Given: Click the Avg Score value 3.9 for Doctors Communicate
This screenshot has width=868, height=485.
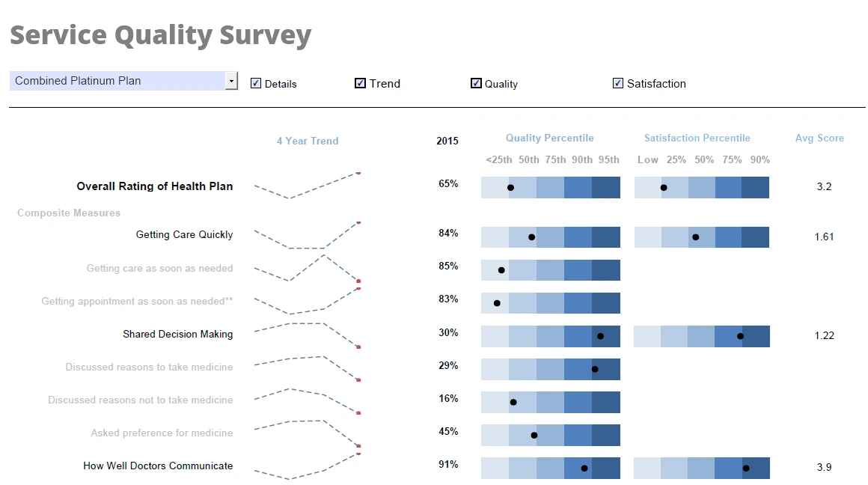Looking at the screenshot, I should tap(824, 467).
